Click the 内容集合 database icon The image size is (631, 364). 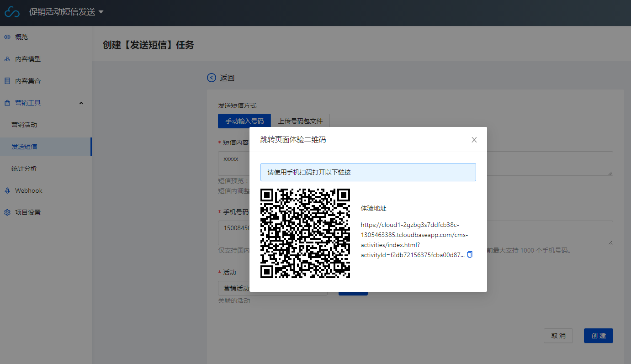[7, 81]
